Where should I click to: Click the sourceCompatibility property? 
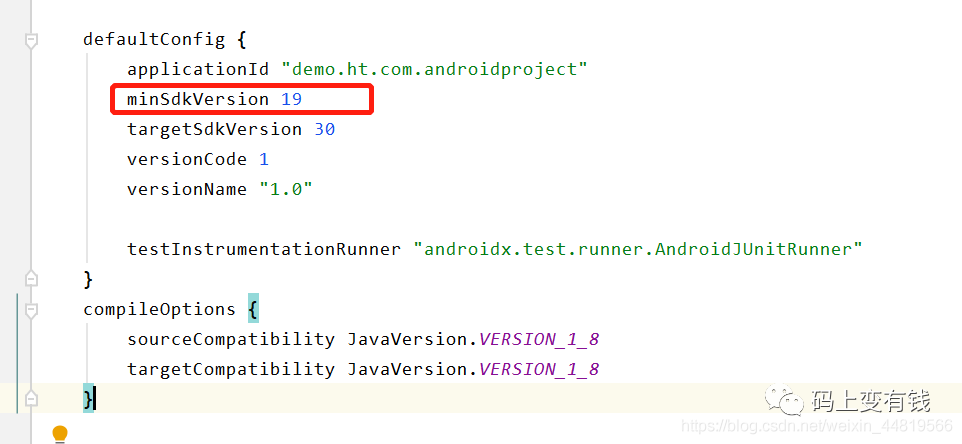point(231,339)
